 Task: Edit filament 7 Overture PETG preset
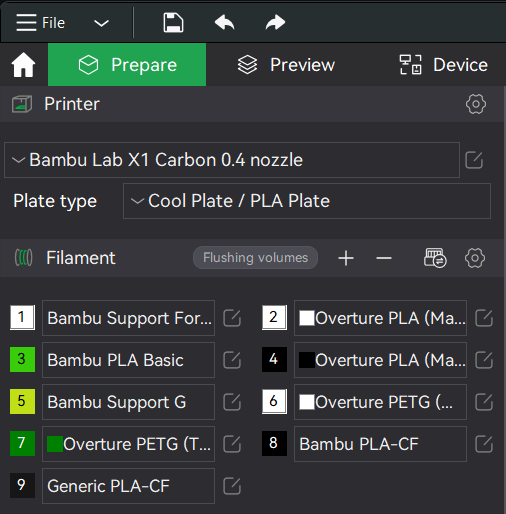pos(232,444)
